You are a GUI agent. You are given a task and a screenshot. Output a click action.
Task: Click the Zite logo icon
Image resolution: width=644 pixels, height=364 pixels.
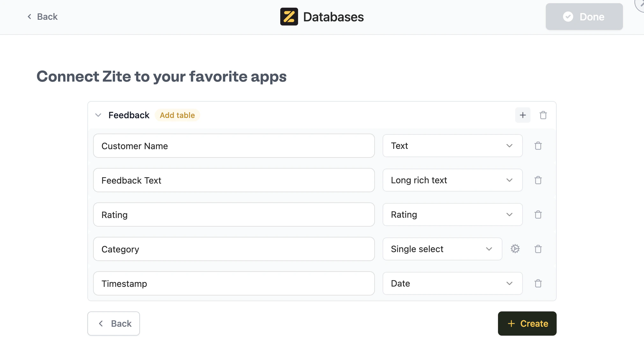[x=289, y=17]
